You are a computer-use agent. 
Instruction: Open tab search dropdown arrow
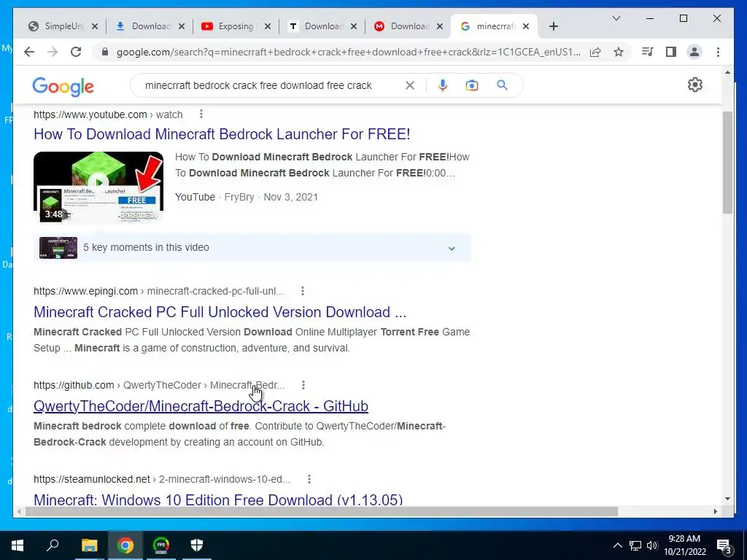(x=616, y=18)
